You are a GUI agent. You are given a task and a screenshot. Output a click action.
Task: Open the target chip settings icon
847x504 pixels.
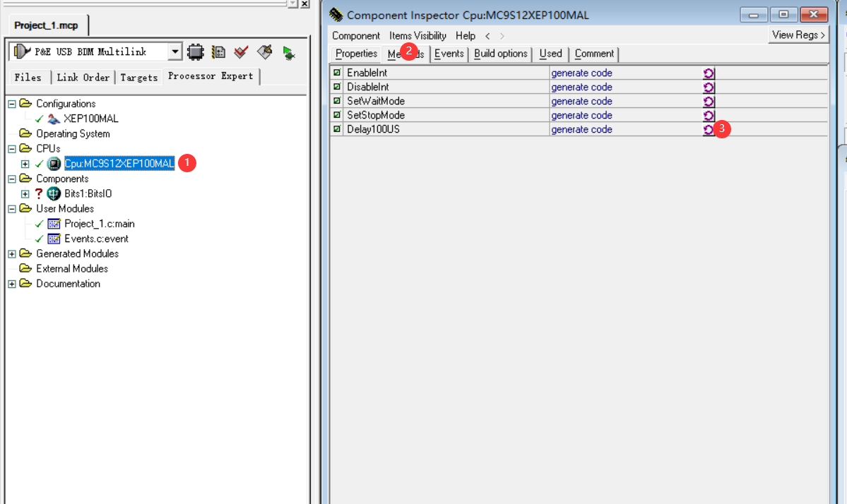(x=196, y=52)
